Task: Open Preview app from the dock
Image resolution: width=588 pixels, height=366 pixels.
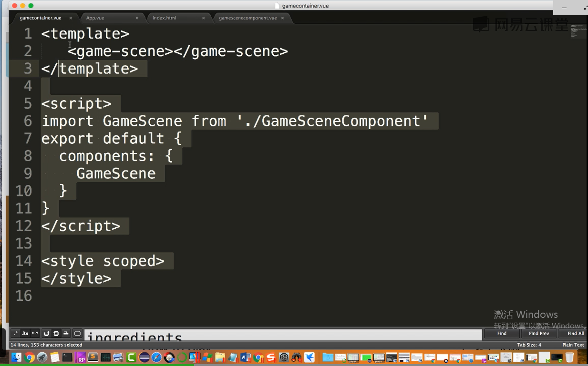Action: coord(118,357)
